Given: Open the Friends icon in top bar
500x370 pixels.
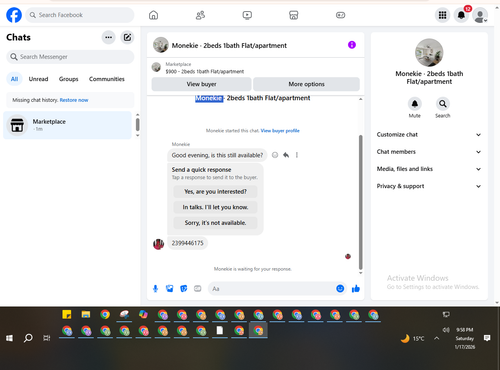Looking at the screenshot, I should (200, 15).
